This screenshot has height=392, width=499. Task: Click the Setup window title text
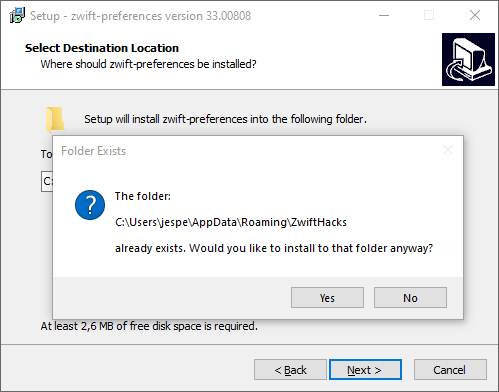point(140,16)
